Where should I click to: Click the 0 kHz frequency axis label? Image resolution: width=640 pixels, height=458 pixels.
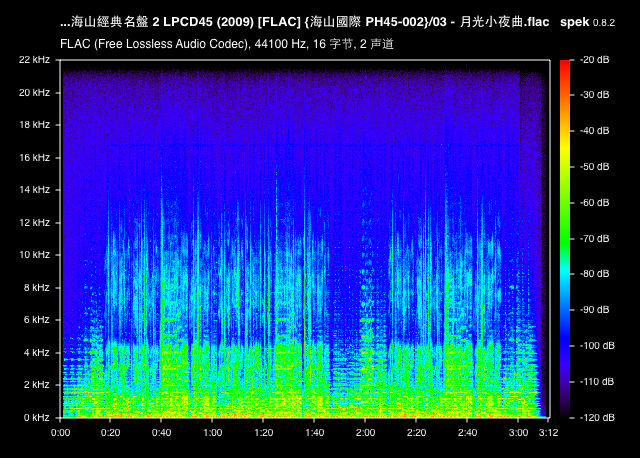click(36, 418)
